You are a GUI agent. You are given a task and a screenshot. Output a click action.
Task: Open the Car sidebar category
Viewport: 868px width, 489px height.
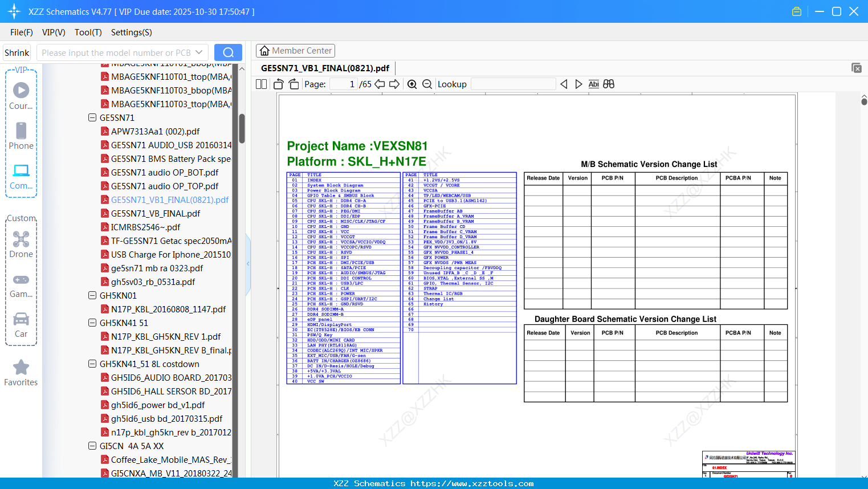coord(21,325)
